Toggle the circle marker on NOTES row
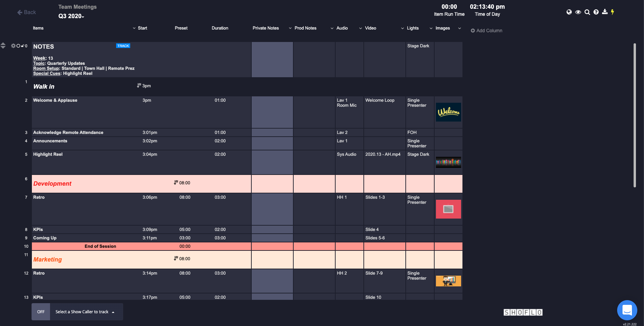The image size is (644, 326). click(18, 46)
